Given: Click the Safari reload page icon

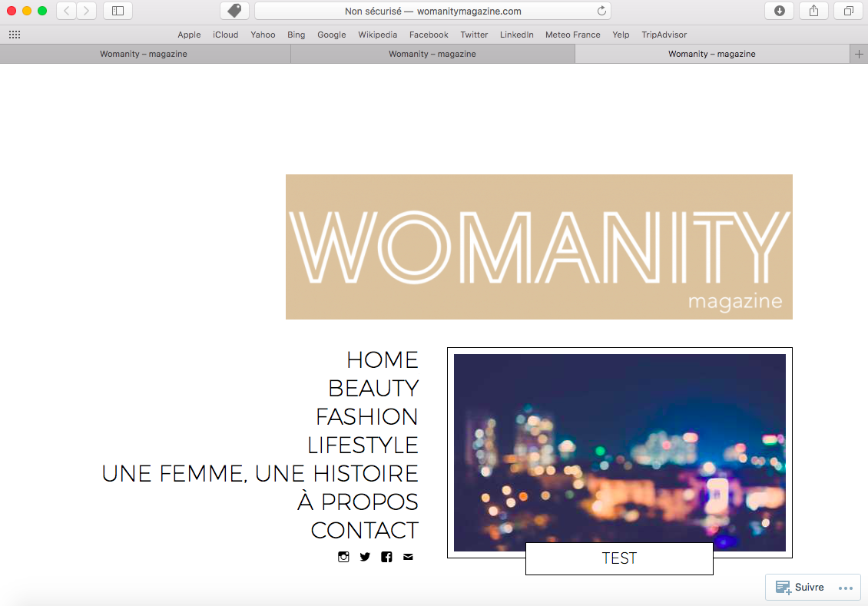Looking at the screenshot, I should [601, 11].
